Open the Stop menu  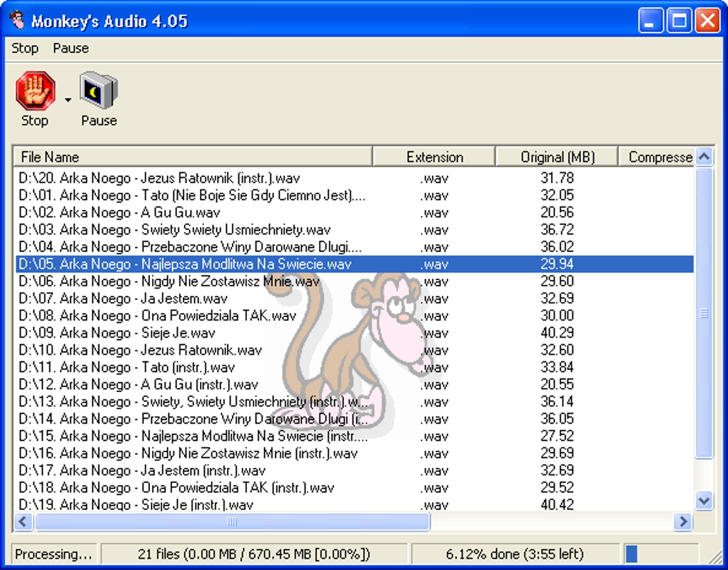click(25, 48)
